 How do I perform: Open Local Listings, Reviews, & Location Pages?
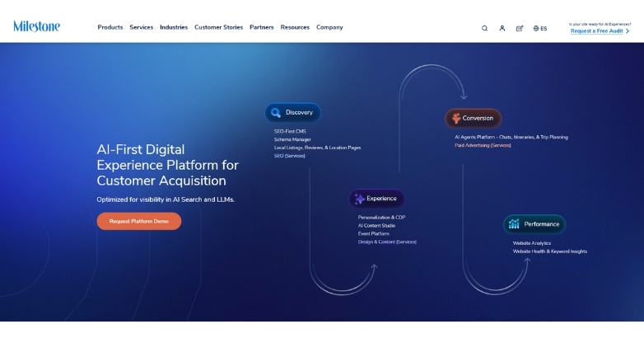pyautogui.click(x=318, y=148)
